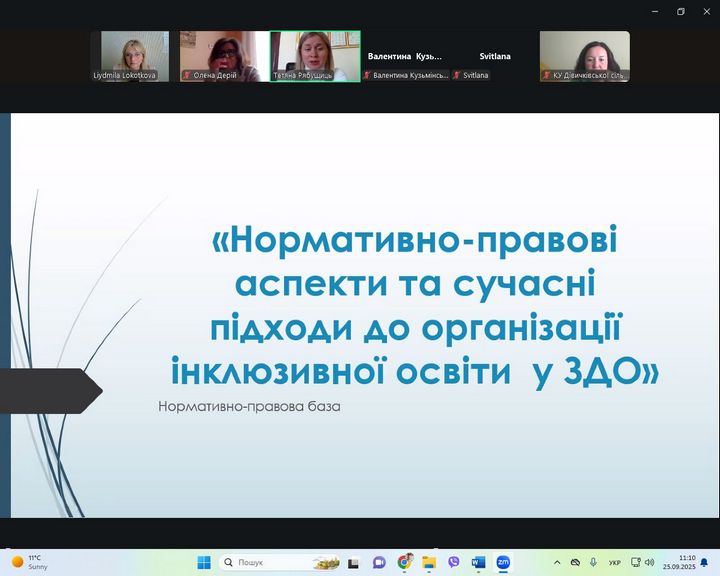720x576 pixels.
Task: Switch to Microsoft Word in the taskbar
Action: click(x=478, y=562)
